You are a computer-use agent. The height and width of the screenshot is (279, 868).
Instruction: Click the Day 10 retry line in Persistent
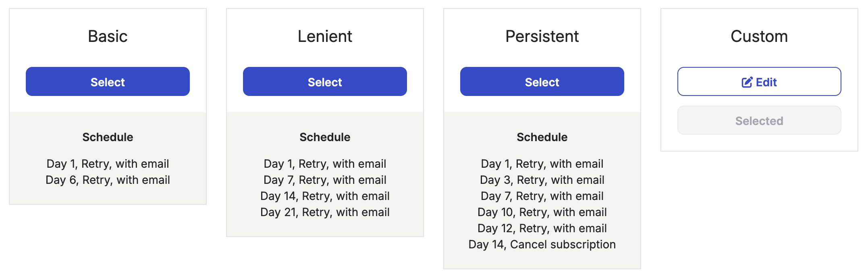pos(542,212)
